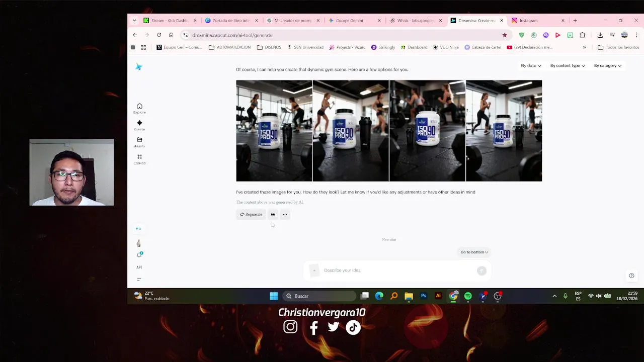
Task: Open the notifications bell in sidebar
Action: (139, 254)
